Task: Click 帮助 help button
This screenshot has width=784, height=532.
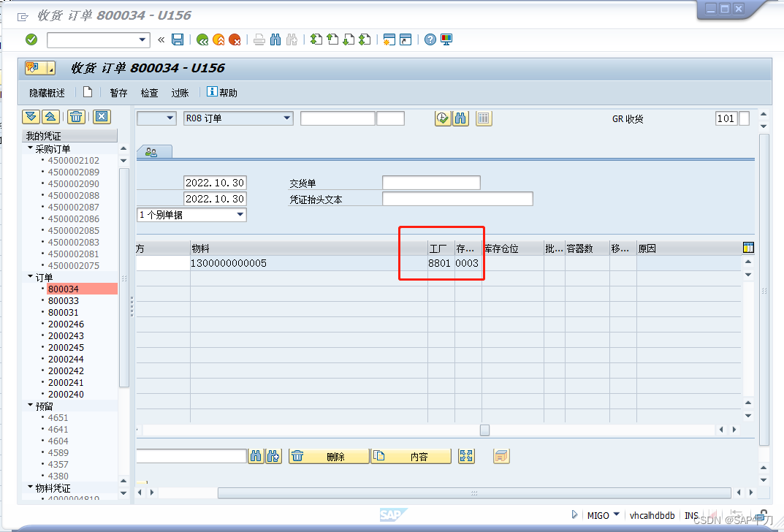Action: (222, 93)
